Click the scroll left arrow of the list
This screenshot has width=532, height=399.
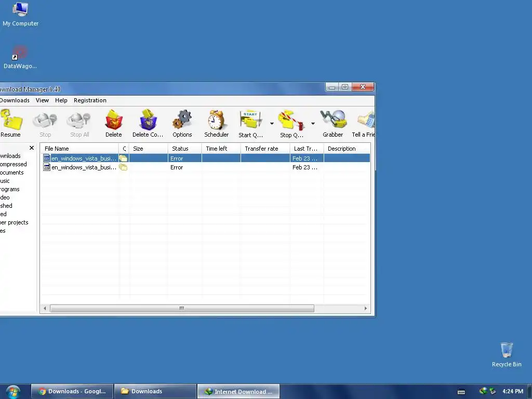(x=45, y=309)
